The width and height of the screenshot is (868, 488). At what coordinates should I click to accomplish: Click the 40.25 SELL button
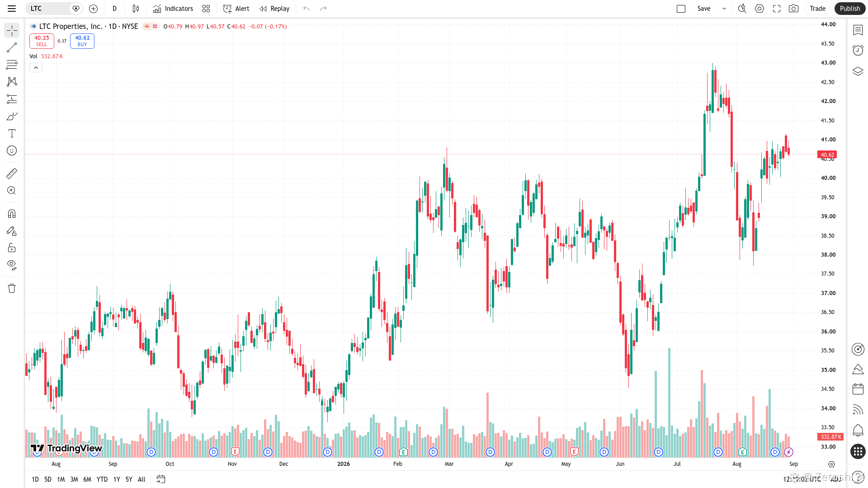point(42,41)
